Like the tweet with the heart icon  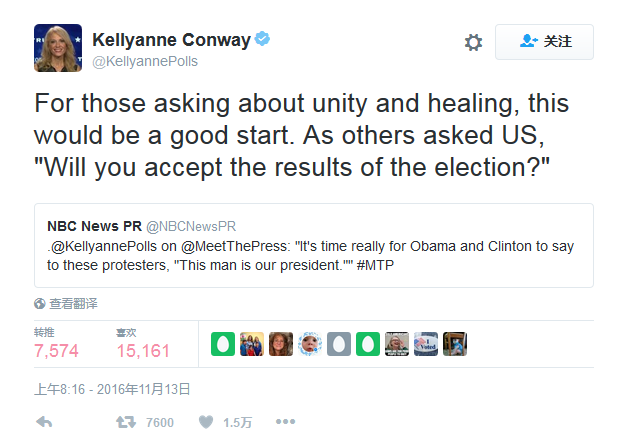tap(205, 422)
